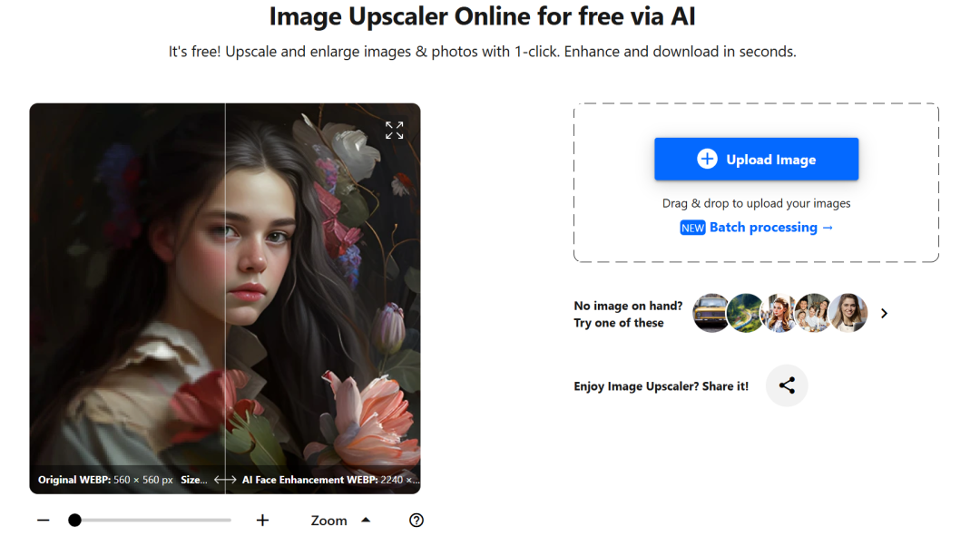Image resolution: width=980 pixels, height=536 pixels.
Task: Click the zoom slider handle
Action: click(75, 520)
